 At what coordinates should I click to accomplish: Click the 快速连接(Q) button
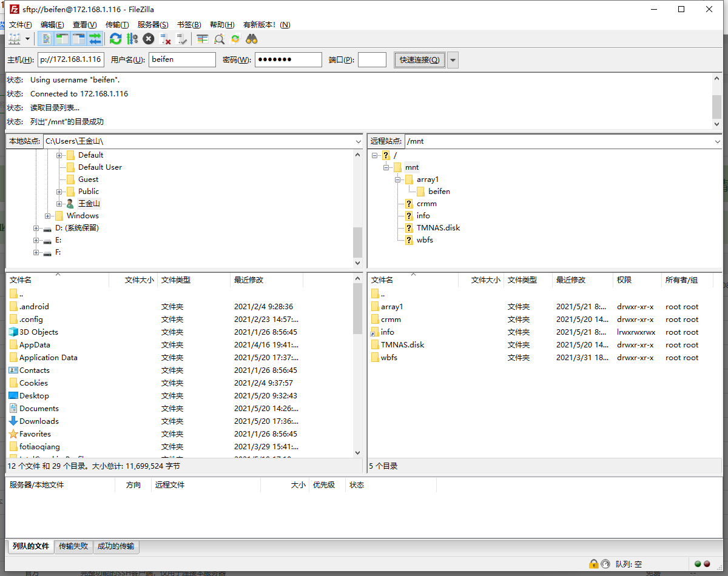click(x=420, y=60)
